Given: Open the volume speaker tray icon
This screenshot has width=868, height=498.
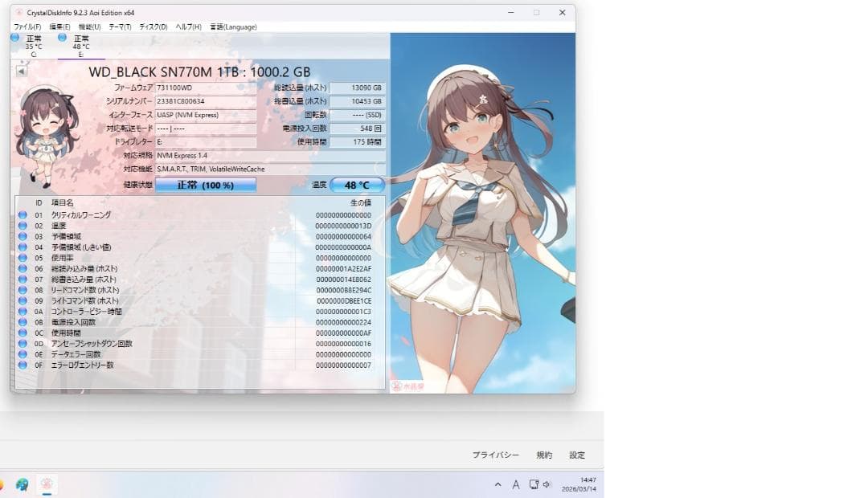Looking at the screenshot, I should pyautogui.click(x=547, y=484).
